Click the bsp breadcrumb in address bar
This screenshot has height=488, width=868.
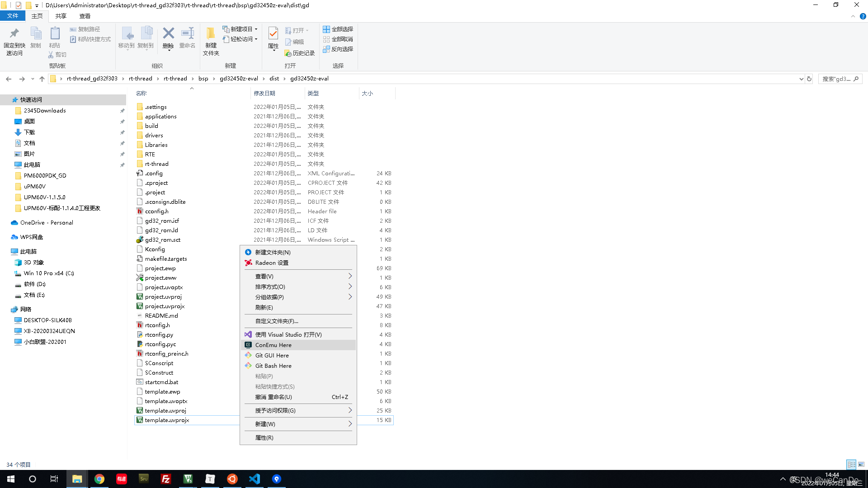point(203,79)
